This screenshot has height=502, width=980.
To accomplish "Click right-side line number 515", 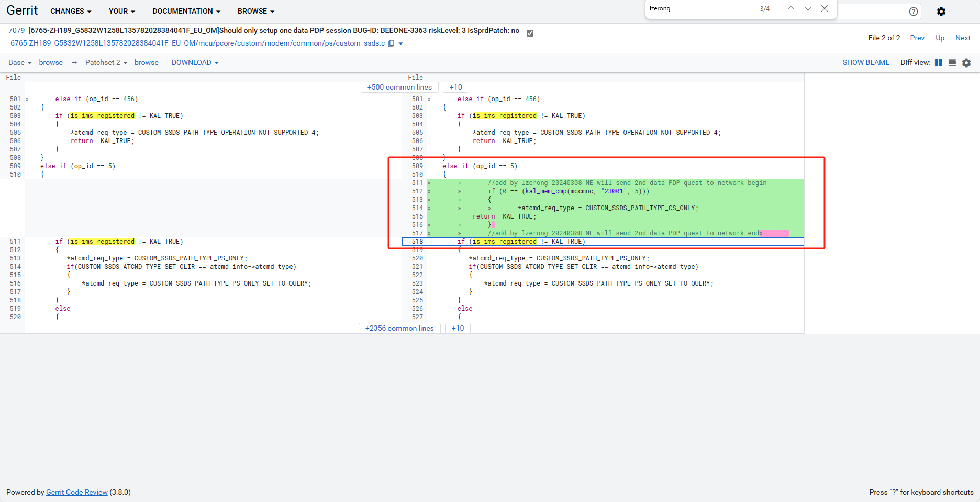I will coord(417,216).
